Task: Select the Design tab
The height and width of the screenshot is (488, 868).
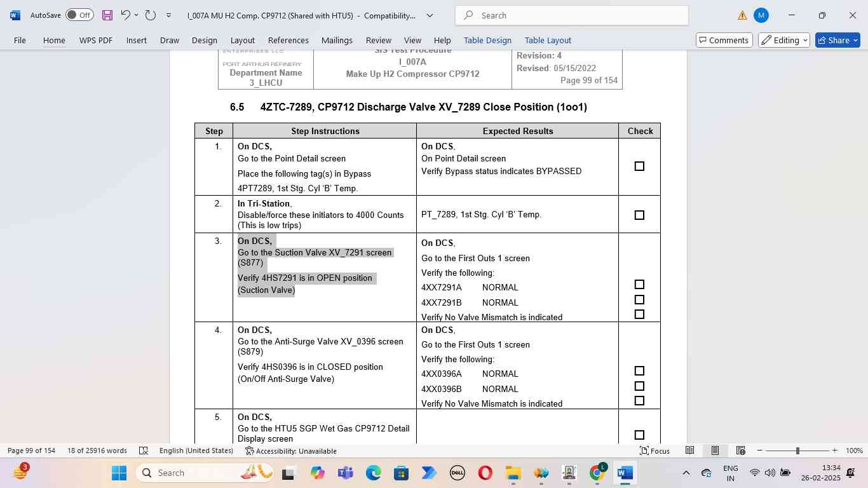Action: 205,40
